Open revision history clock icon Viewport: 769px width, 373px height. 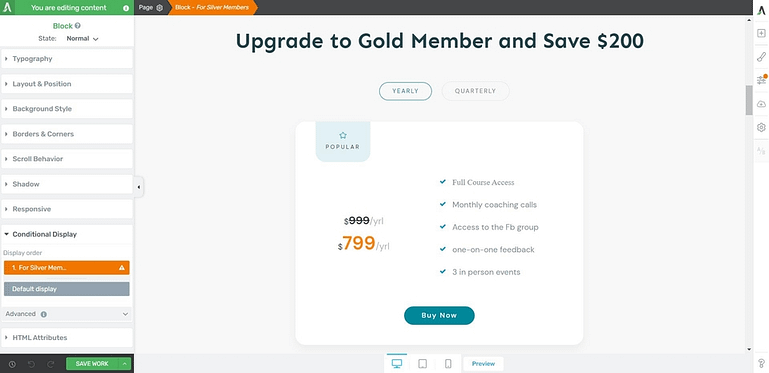[12, 364]
